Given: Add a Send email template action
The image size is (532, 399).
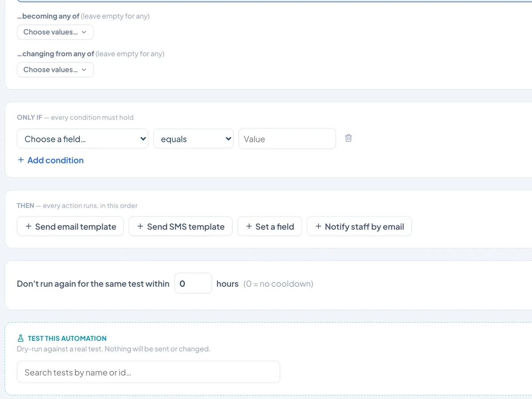Looking at the screenshot, I should (70, 227).
